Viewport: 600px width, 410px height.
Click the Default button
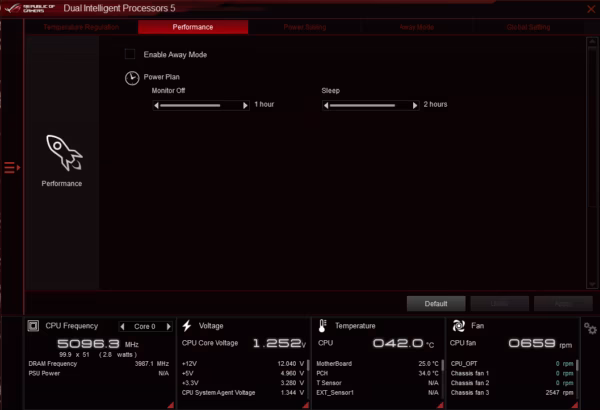pyautogui.click(x=436, y=304)
